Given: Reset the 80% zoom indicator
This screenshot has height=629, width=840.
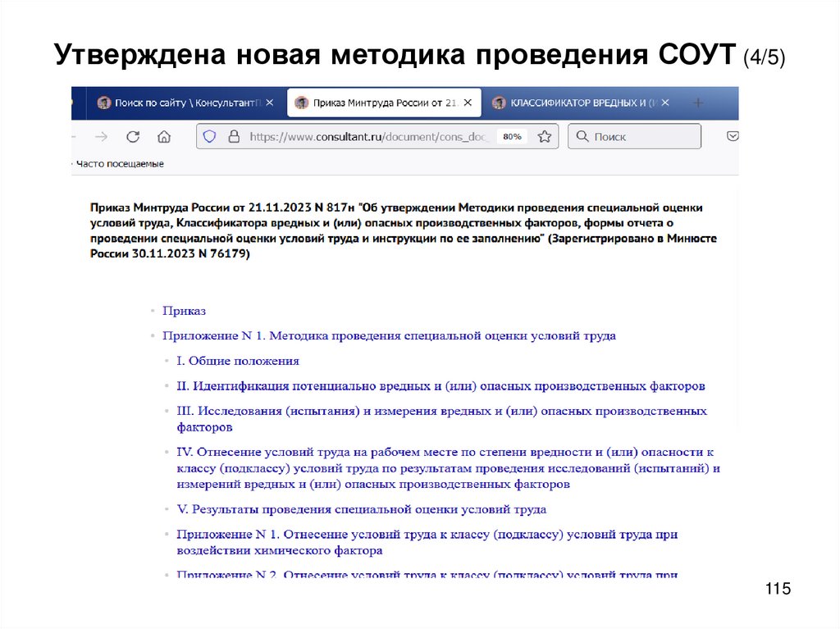Looking at the screenshot, I should point(512,137).
